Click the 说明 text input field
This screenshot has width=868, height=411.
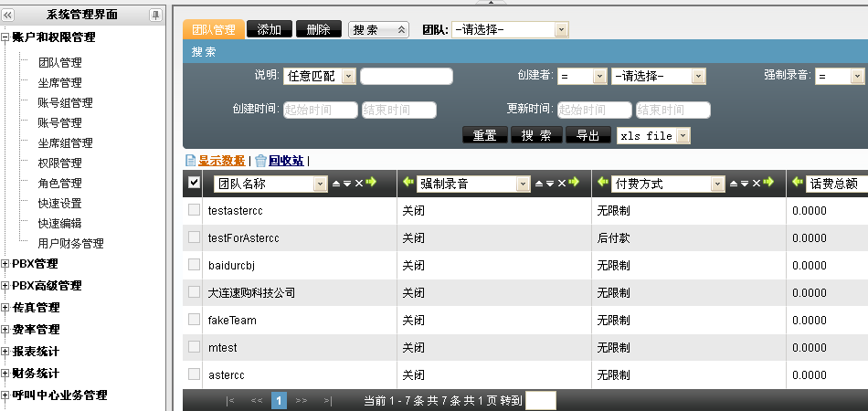click(x=406, y=77)
